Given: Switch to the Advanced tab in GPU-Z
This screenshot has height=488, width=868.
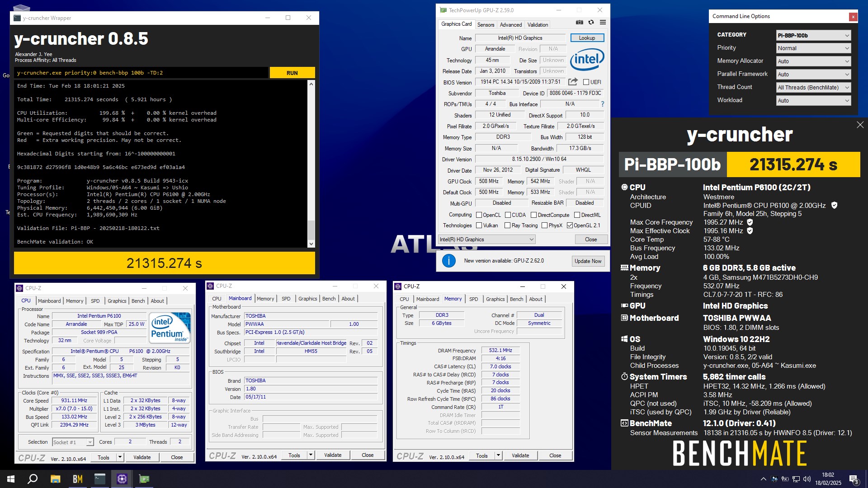Looking at the screenshot, I should [x=511, y=25].
